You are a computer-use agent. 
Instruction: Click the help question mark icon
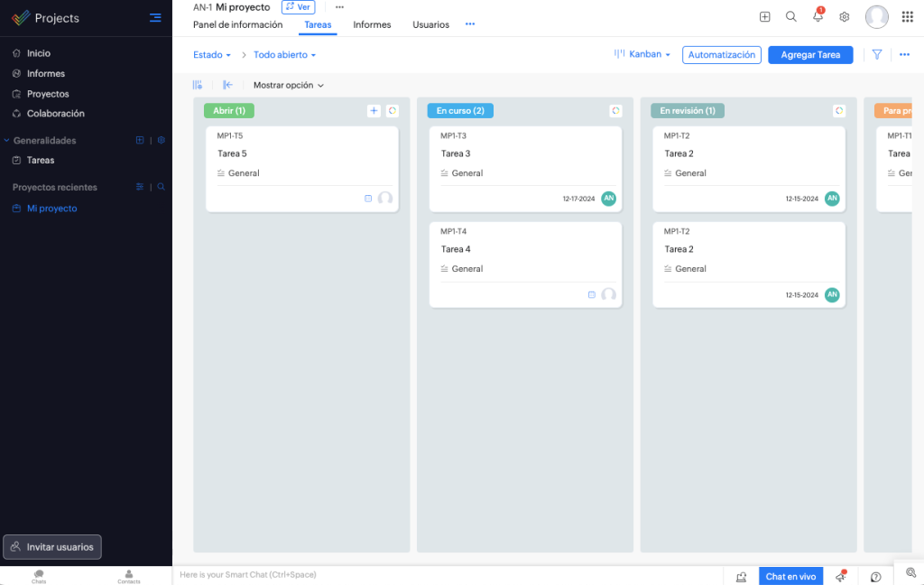click(x=874, y=576)
